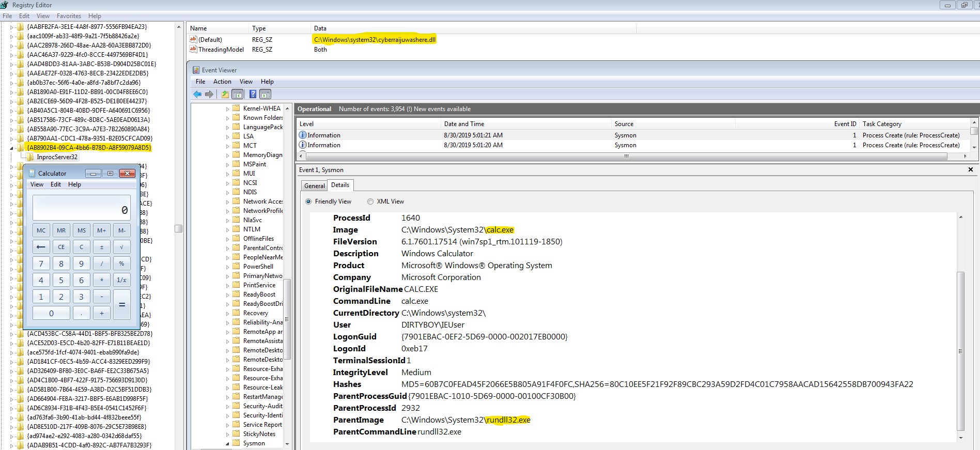Expand the PrintService log folder
980x450 pixels.
pyautogui.click(x=227, y=285)
